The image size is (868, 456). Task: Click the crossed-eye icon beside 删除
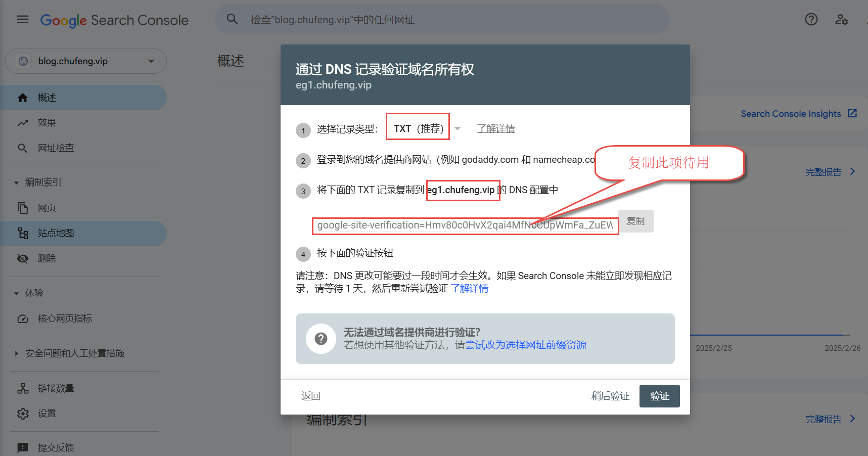(x=23, y=258)
